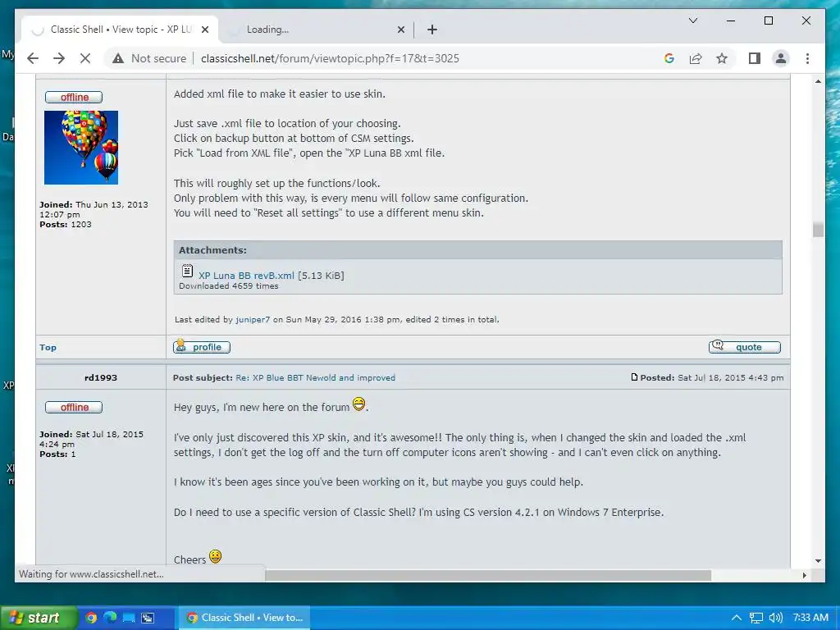This screenshot has height=630, width=840.
Task: Jump to Top of the page
Action: [x=48, y=347]
